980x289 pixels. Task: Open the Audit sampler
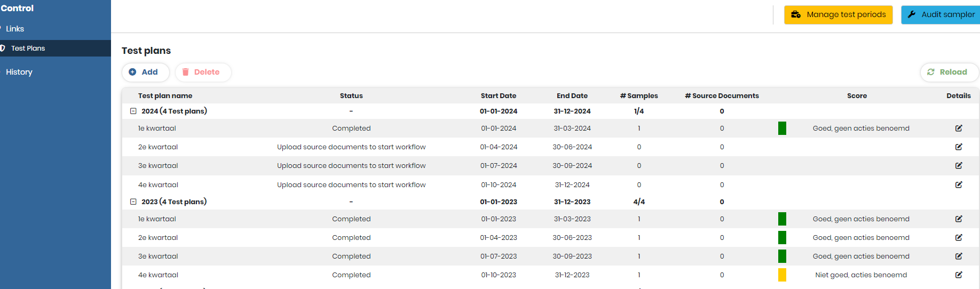941,14
